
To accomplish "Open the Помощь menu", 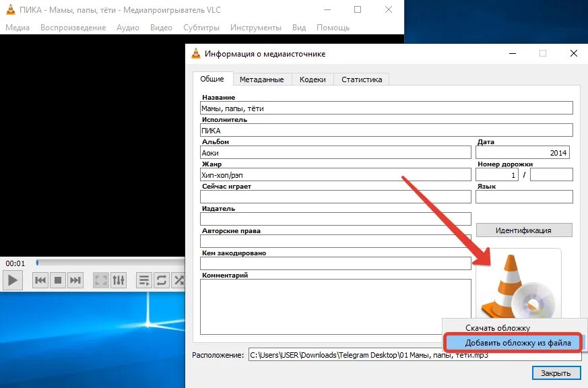I will (x=333, y=28).
